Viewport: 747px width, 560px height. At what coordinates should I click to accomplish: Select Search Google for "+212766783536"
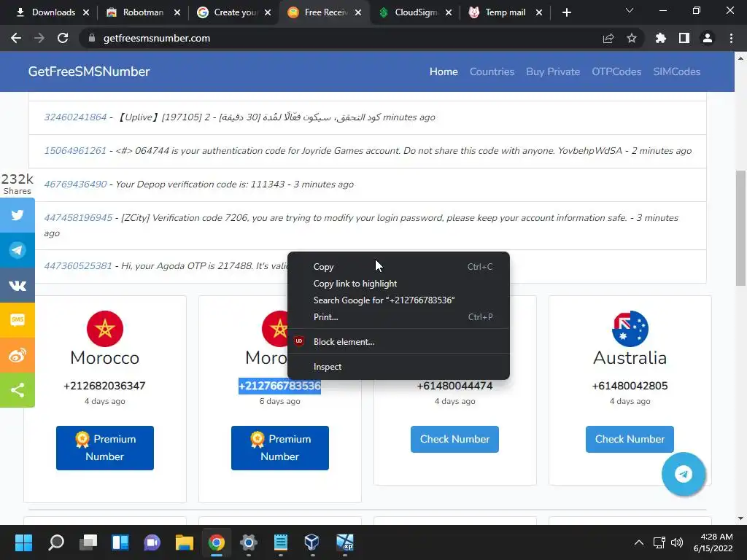[x=398, y=300]
